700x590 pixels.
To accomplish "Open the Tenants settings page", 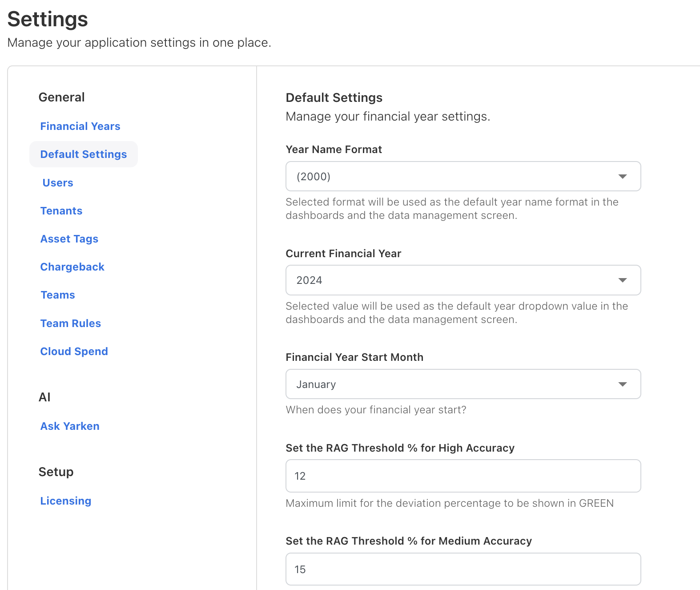I will click(x=61, y=211).
